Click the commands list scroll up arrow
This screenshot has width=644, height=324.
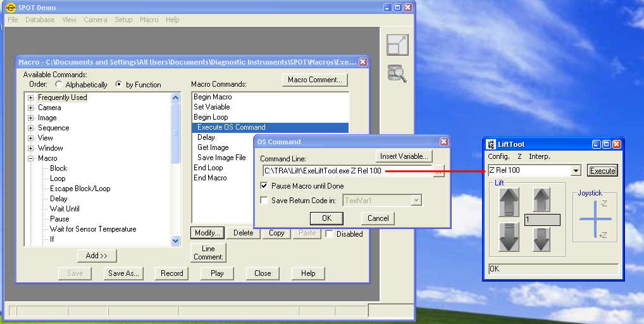coord(175,97)
